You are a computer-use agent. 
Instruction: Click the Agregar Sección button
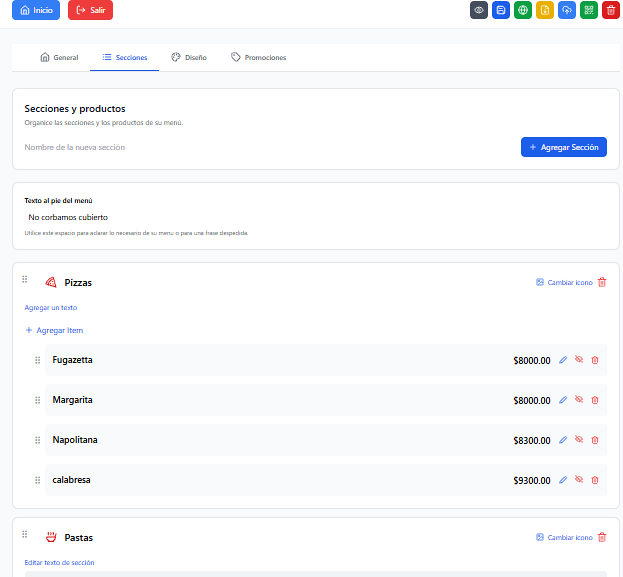564,147
